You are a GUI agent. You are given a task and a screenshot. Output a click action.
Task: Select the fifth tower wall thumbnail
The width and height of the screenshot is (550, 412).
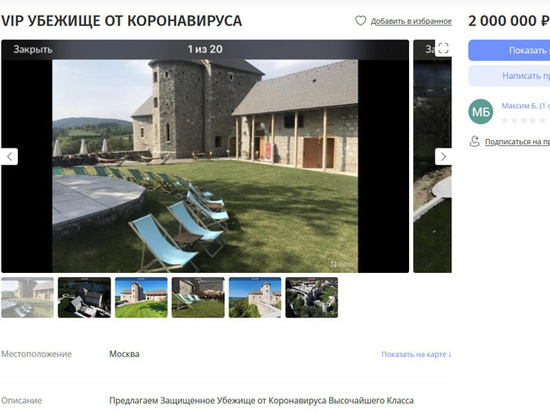[255, 298]
